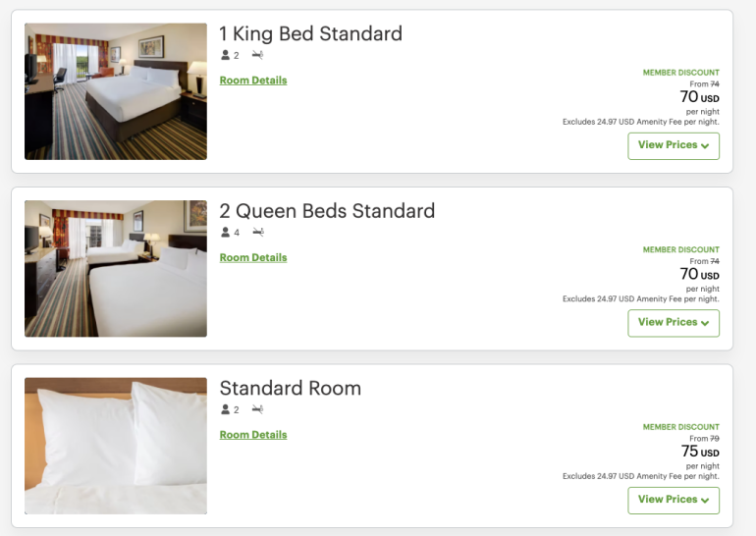Click the non-smoking icon for Standard Room
Viewport: 756px width, 536px height.
point(257,409)
